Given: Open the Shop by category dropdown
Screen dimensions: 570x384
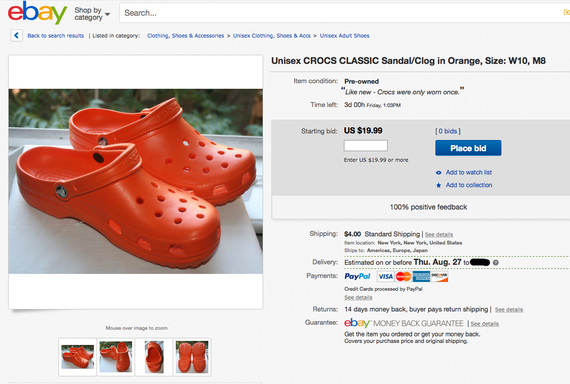Looking at the screenshot, I should [x=92, y=14].
